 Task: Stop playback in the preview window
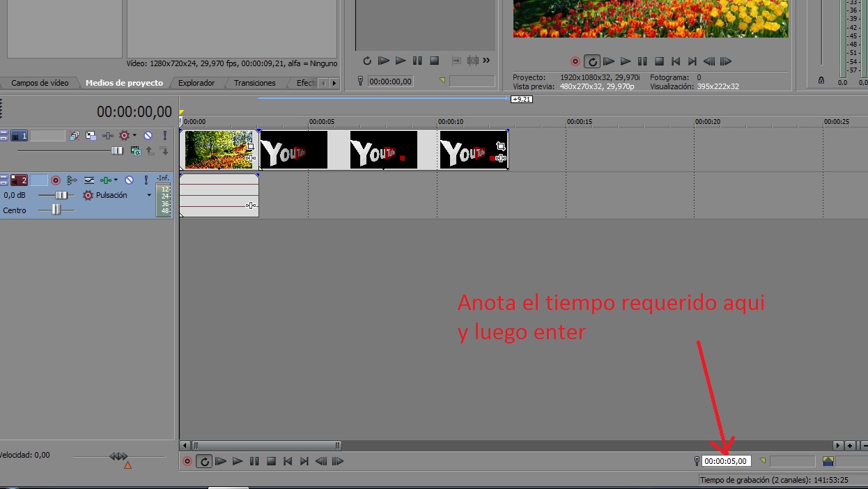click(659, 61)
